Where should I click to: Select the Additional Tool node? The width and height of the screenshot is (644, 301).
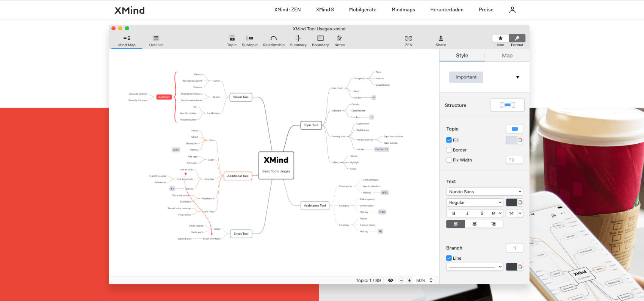coord(238,176)
